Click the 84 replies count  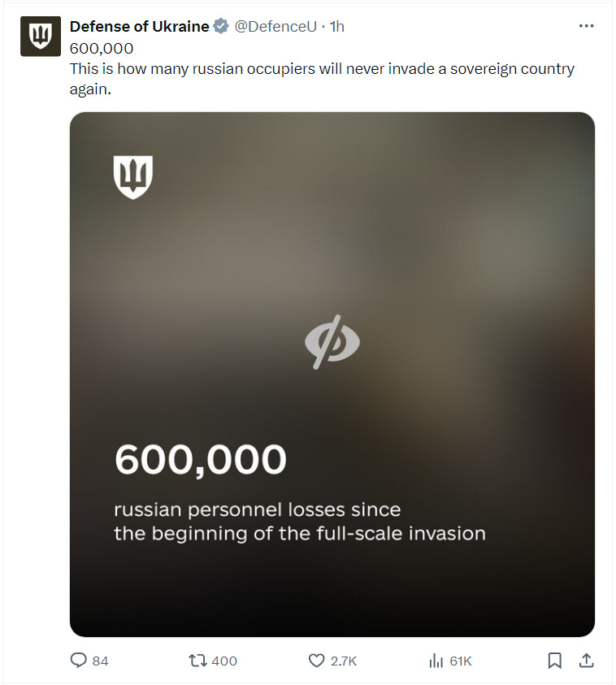(100, 661)
